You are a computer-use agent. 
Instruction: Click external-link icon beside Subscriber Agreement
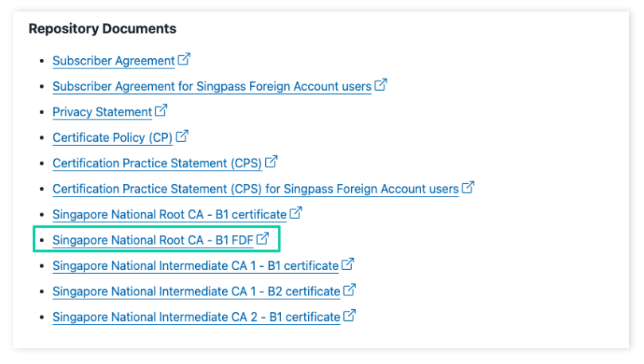[x=184, y=60]
